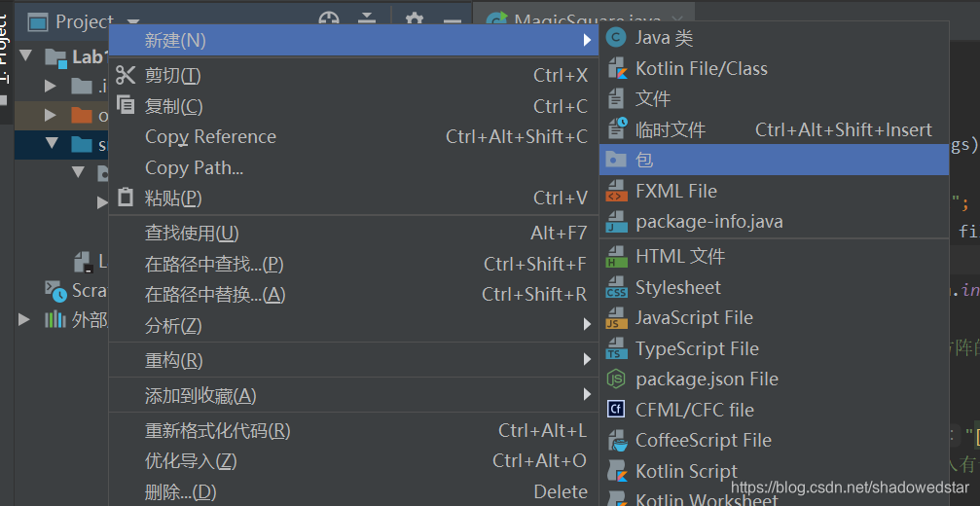Switch to MagicSquare.java tab
The height and width of the screenshot is (506, 980).
click(584, 20)
